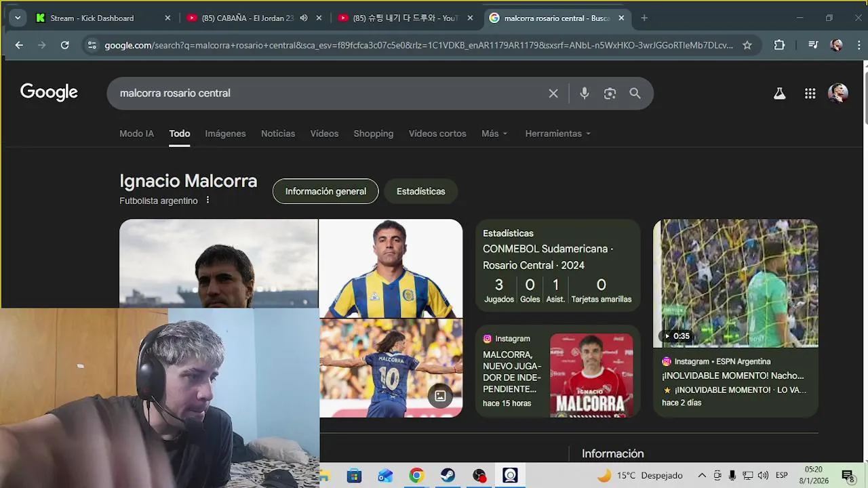
Task: Reload the current Google page
Action: click(64, 45)
